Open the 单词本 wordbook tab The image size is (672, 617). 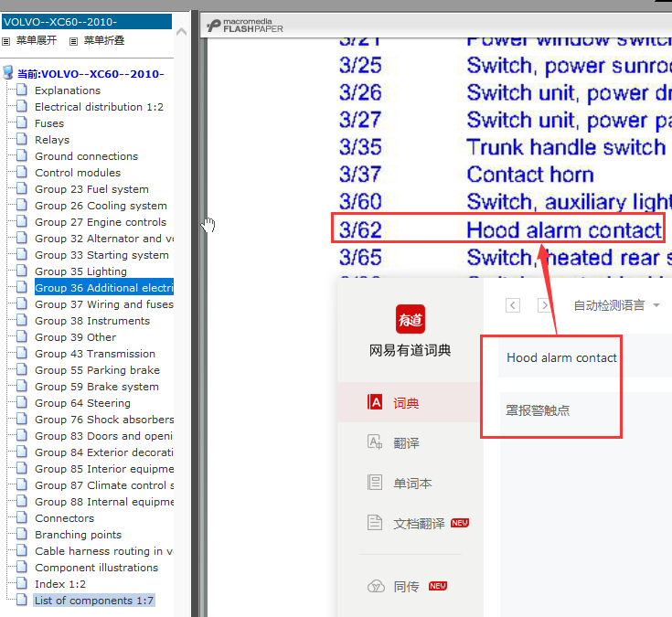click(411, 483)
